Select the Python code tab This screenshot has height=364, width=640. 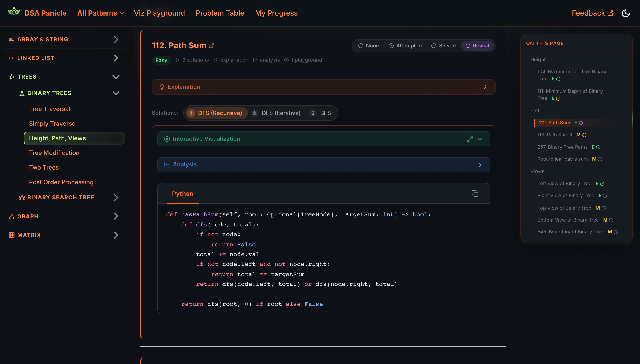[182, 194]
